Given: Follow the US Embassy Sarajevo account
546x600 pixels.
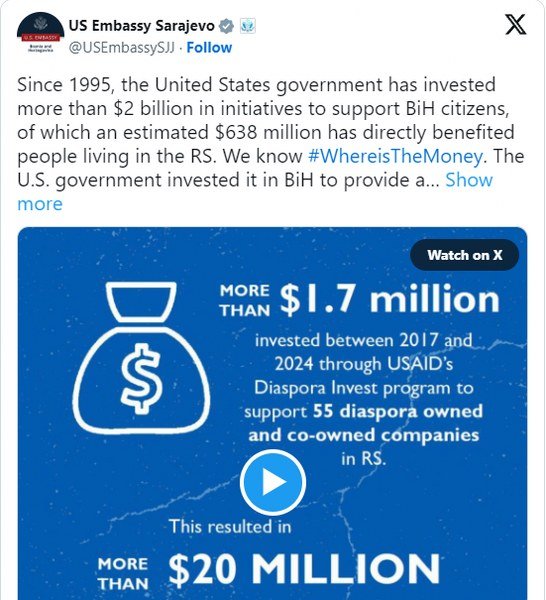Looking at the screenshot, I should pos(209,48).
